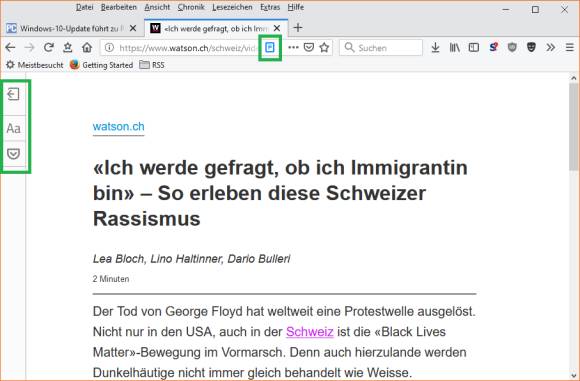Click the forward navigation arrow

coord(29,47)
